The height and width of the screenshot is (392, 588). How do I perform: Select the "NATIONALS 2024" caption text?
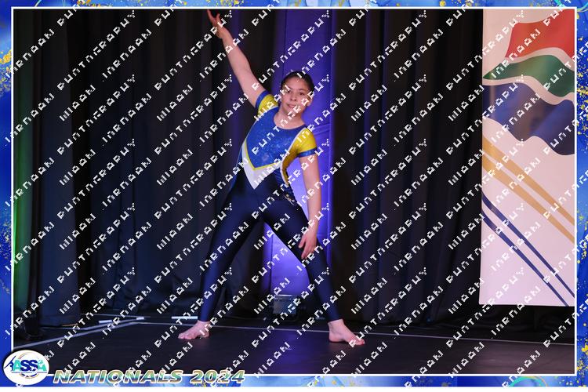pyautogui.click(x=149, y=377)
